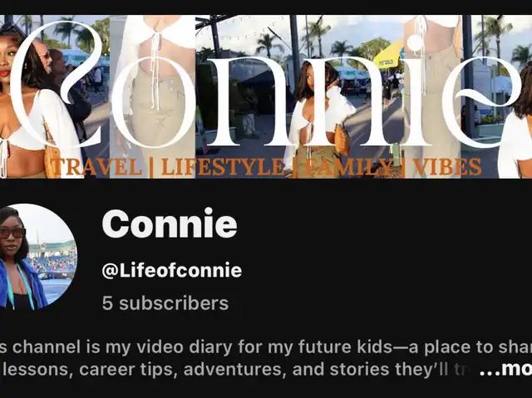Click the orange "VIBES" banner word

447,167
